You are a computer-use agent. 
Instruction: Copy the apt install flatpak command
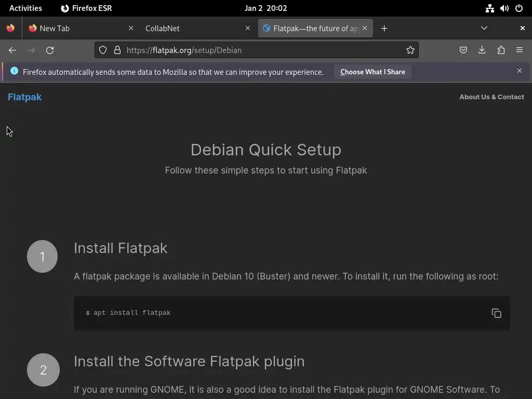tap(496, 313)
